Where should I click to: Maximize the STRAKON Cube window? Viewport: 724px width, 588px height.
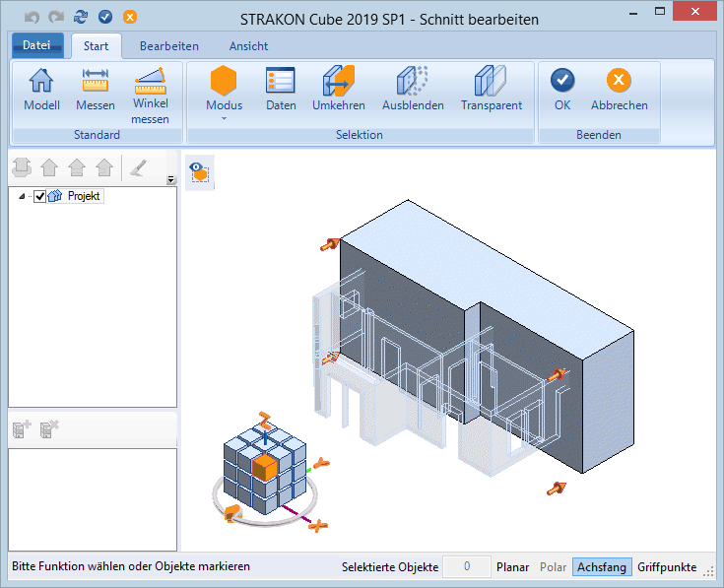(660, 12)
